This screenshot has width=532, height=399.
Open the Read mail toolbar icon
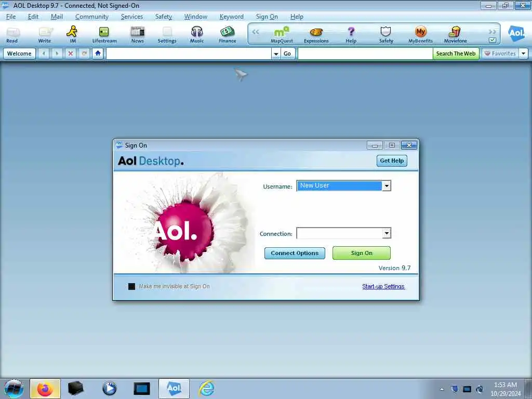click(12, 35)
